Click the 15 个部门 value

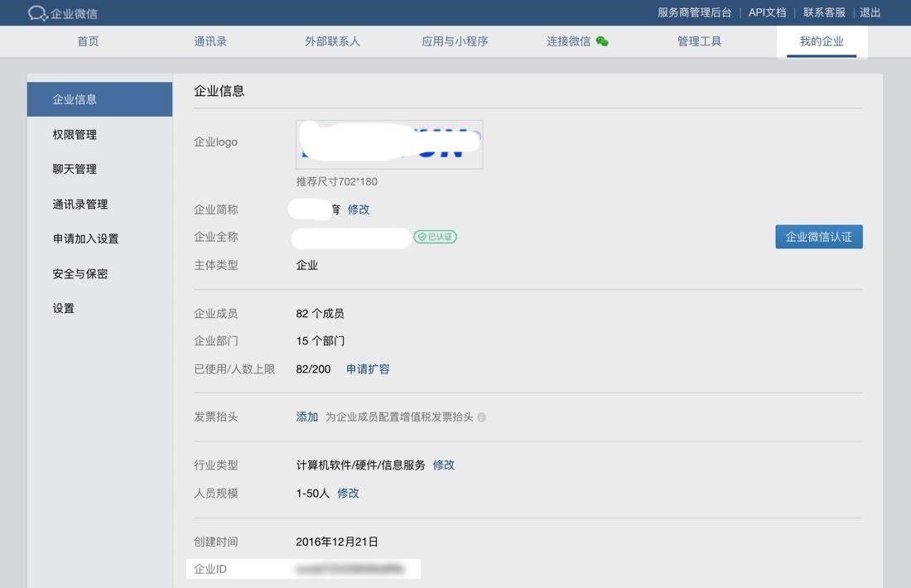(x=321, y=341)
